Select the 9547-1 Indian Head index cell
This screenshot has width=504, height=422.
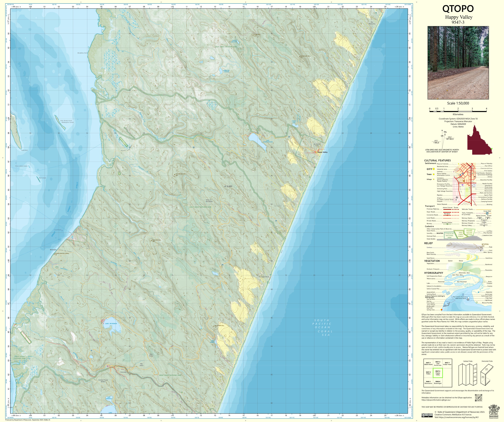click(x=447, y=363)
